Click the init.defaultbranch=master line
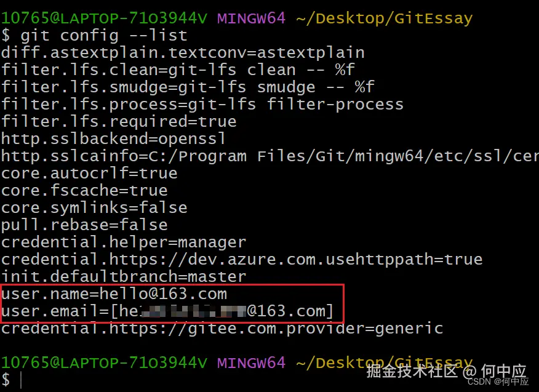This screenshot has width=539, height=392. pyautogui.click(x=124, y=277)
